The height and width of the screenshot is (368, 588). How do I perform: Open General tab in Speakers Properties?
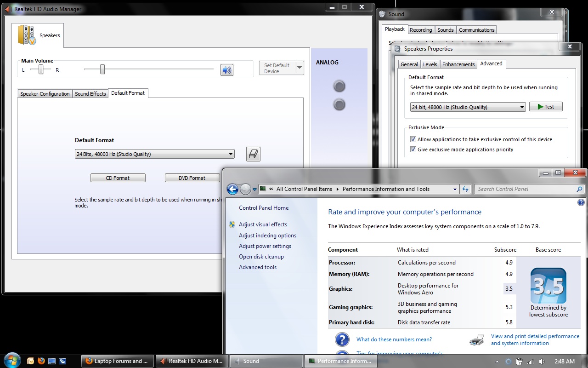(x=409, y=64)
